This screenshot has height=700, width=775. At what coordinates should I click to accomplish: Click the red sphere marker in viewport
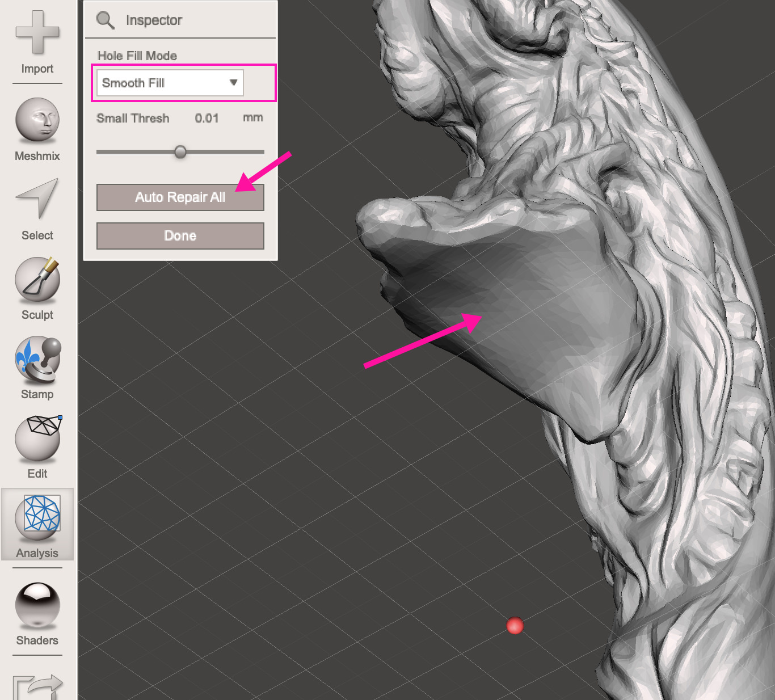tap(515, 626)
